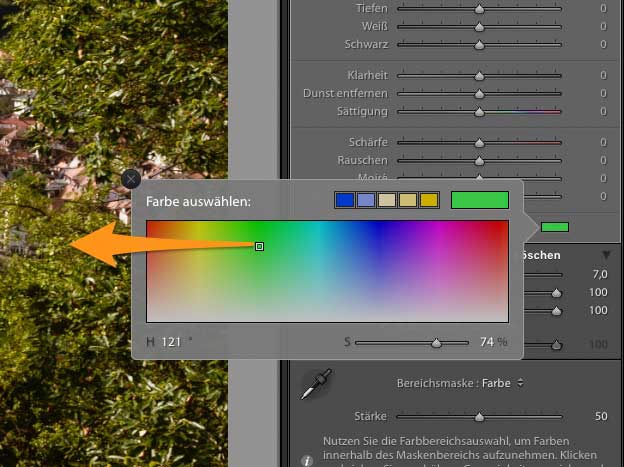This screenshot has width=624, height=467.
Task: Close the color picker popup
Action: [x=131, y=179]
